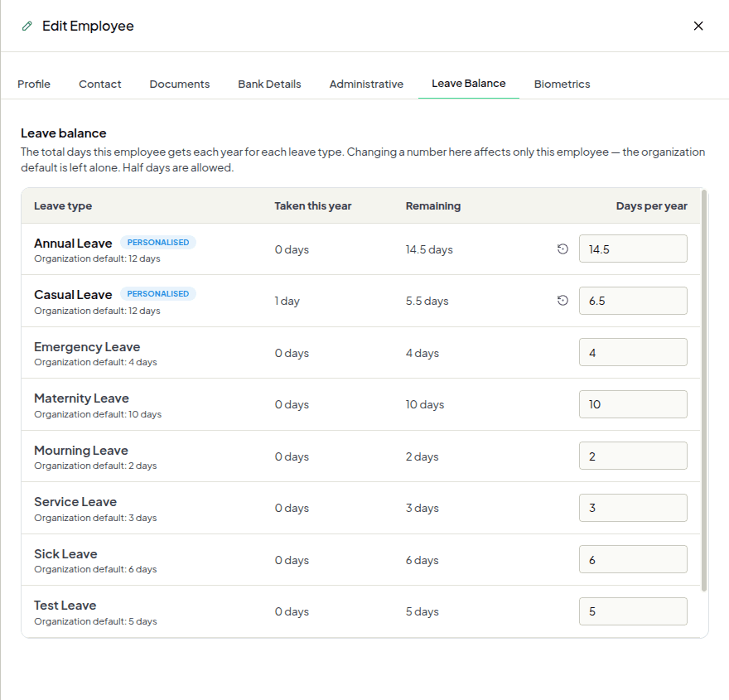This screenshot has height=700, width=729.
Task: Click the Test Leave days per year field
Action: (633, 611)
